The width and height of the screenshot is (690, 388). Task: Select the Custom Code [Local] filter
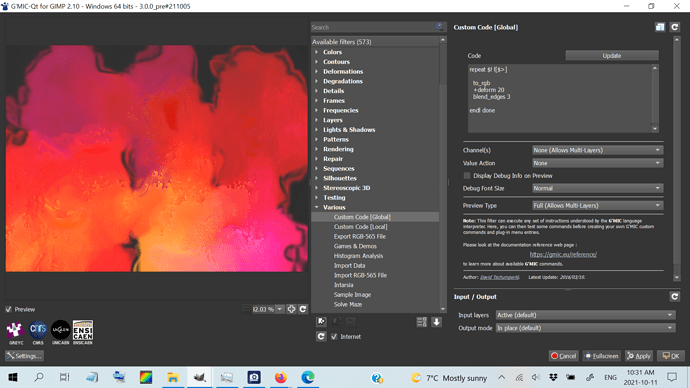click(360, 227)
